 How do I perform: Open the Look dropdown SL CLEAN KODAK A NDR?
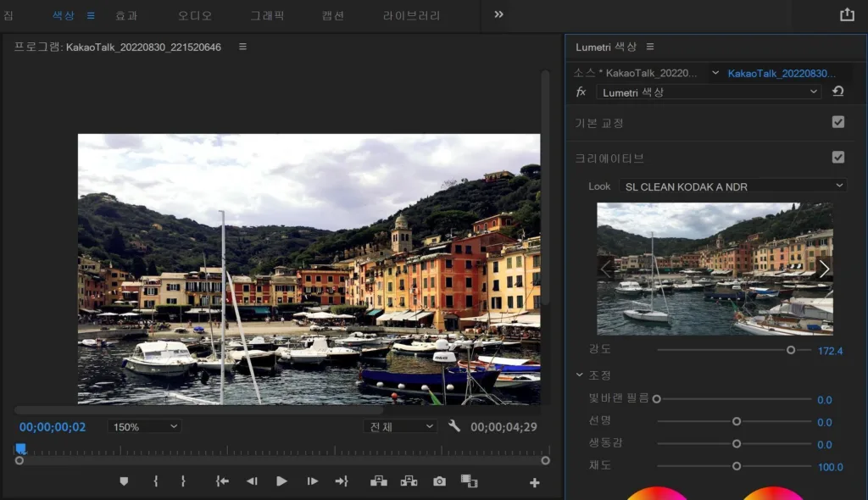pyautogui.click(x=733, y=186)
